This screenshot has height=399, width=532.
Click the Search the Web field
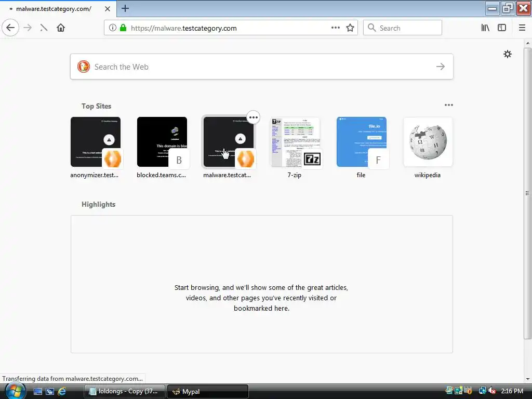pyautogui.click(x=262, y=66)
